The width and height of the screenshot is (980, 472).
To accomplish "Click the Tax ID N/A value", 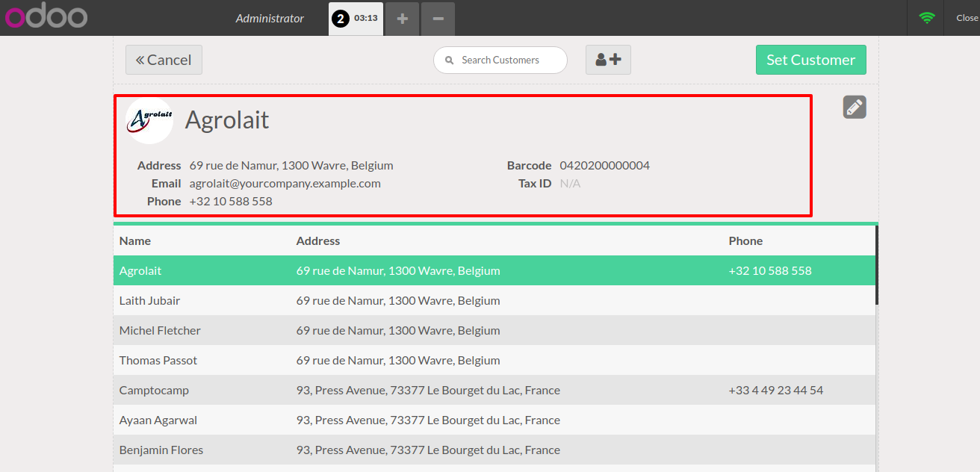I will [570, 183].
